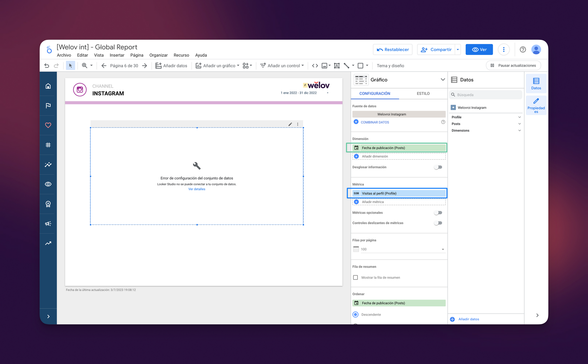Open community visualizations icon

[x=245, y=66]
